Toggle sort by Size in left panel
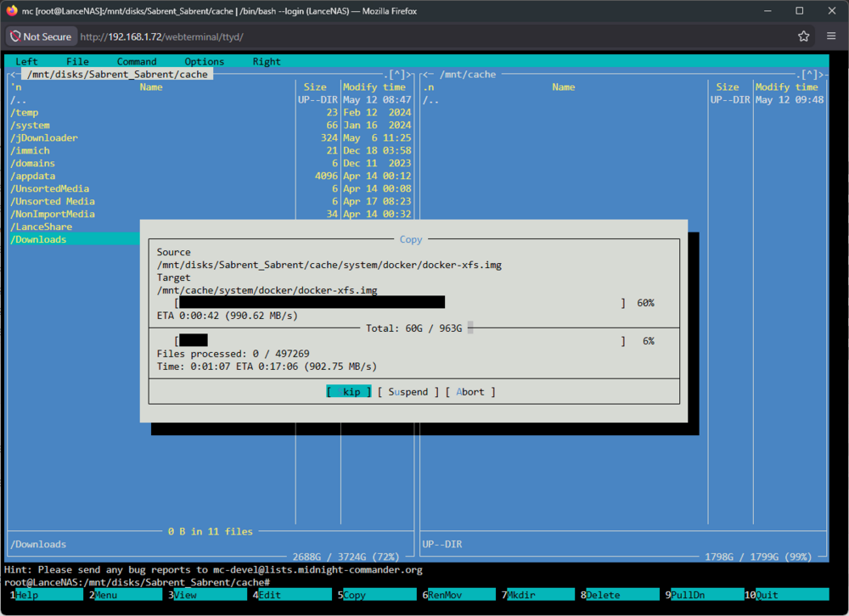 coord(315,87)
